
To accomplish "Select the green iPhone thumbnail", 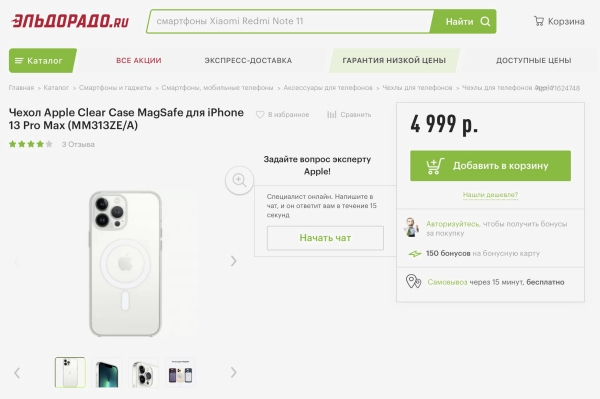I will (107, 373).
